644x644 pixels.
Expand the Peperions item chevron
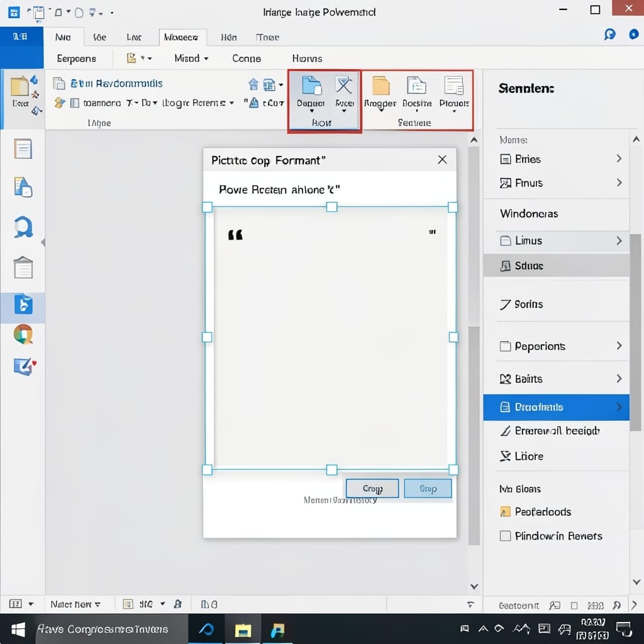(619, 346)
